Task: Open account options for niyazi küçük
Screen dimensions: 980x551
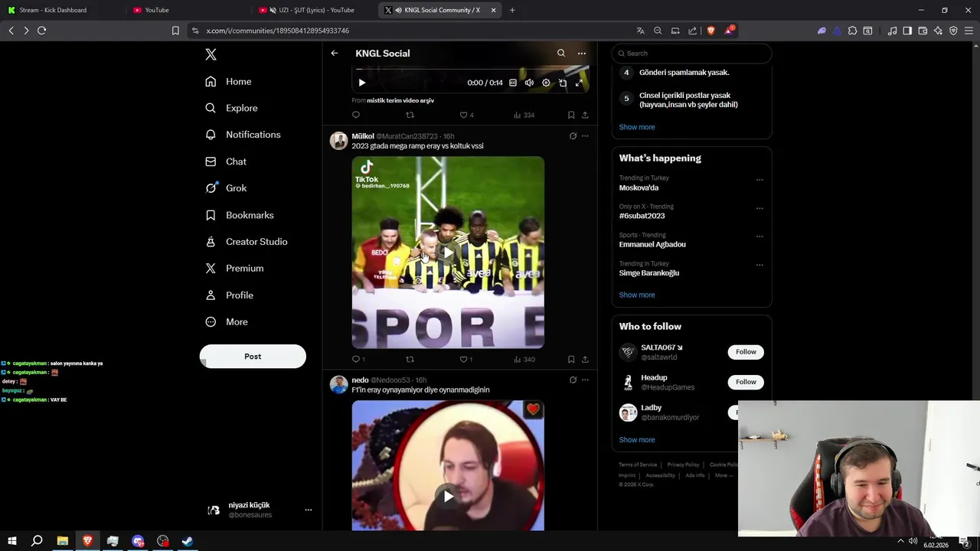Action: 309,510
